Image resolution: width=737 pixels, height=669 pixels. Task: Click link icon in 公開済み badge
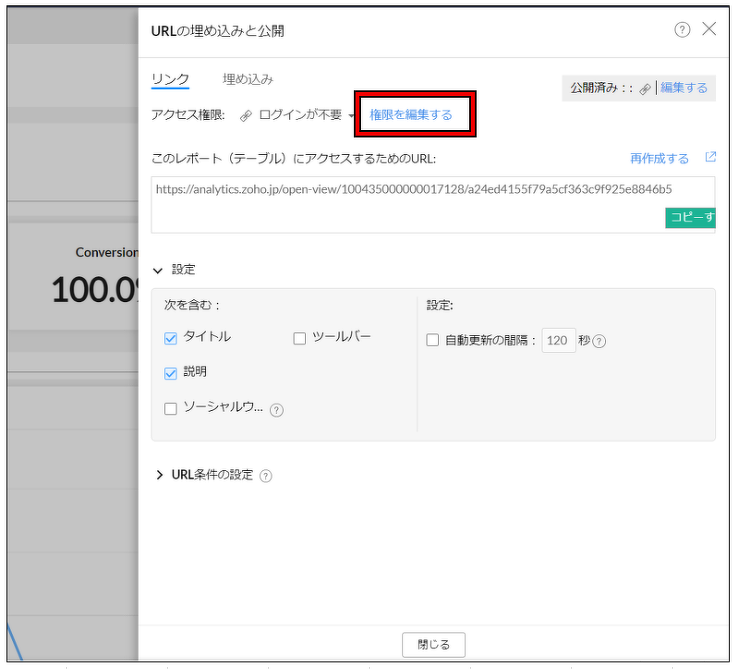tap(645, 89)
